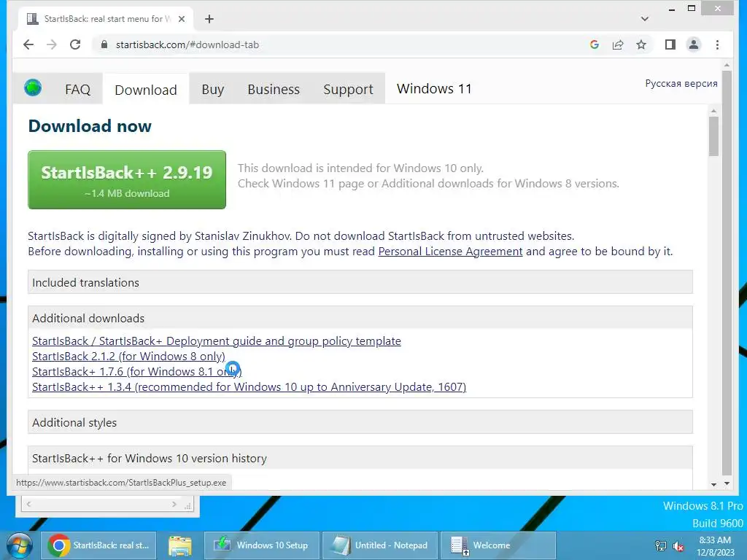Click the network tray icon
Viewport: 747px width, 560px height.
[661, 546]
